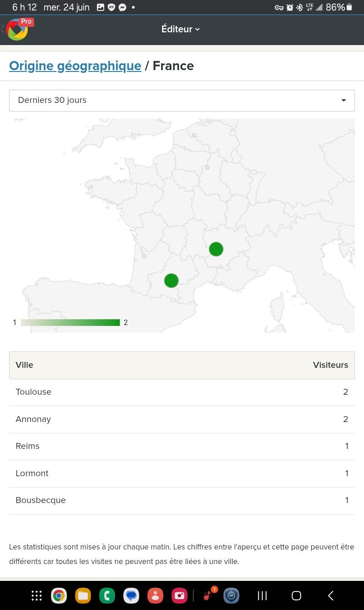Click the green visitor gradient legend bar
This screenshot has width=364, height=610.
pyautogui.click(x=71, y=322)
